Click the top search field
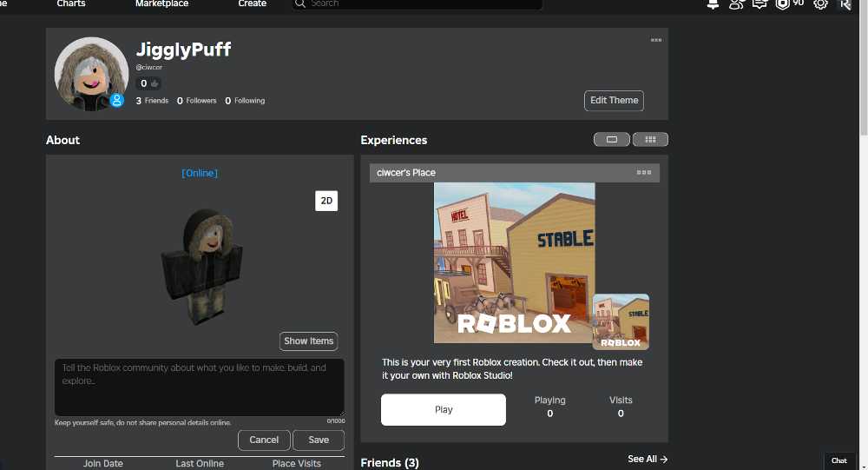This screenshot has height=470, width=868. pos(418,3)
